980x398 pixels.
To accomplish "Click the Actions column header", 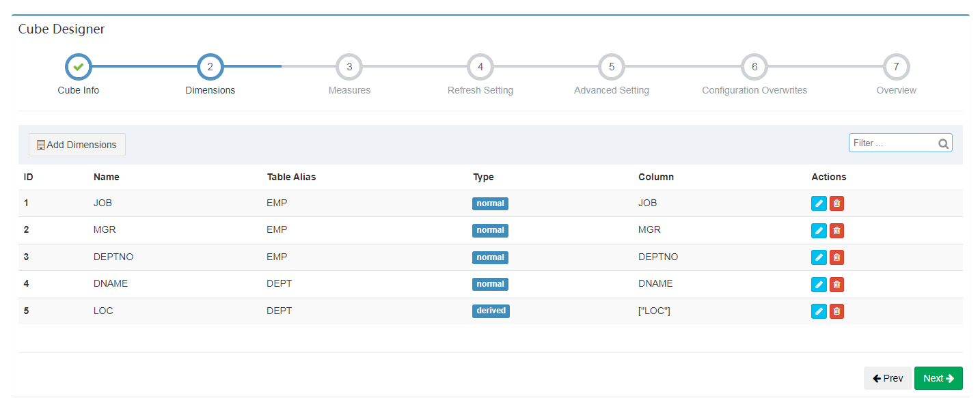I will 829,177.
